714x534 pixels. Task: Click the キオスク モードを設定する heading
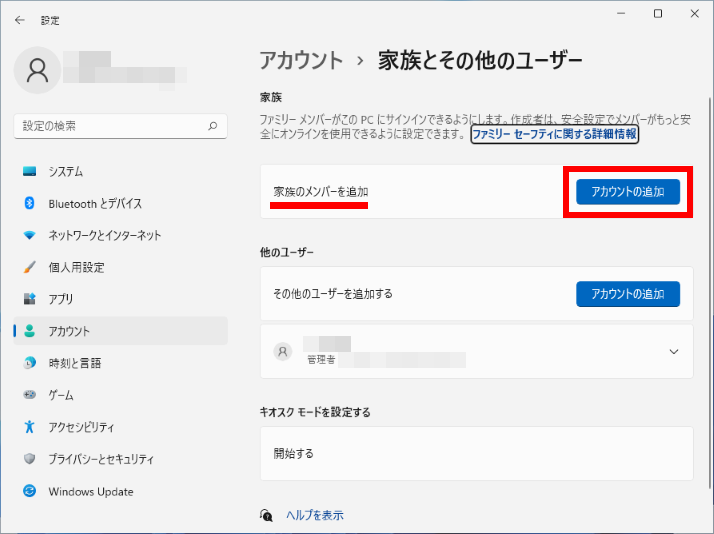[x=315, y=412]
